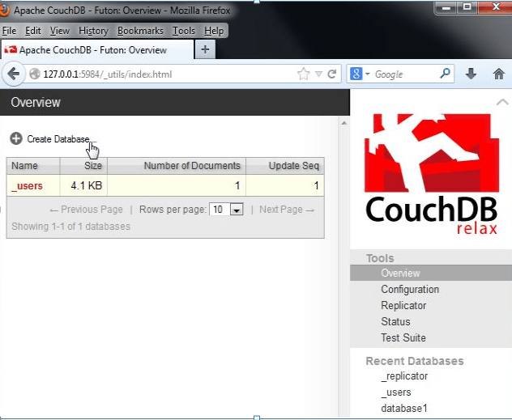
Task: Open the Tools menu in menu bar
Action: pos(184,31)
